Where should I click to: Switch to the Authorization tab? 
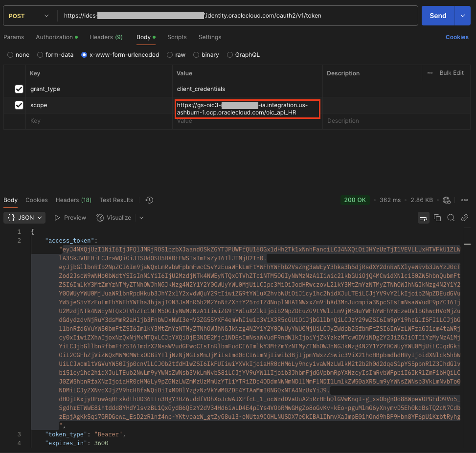pyautogui.click(x=54, y=37)
